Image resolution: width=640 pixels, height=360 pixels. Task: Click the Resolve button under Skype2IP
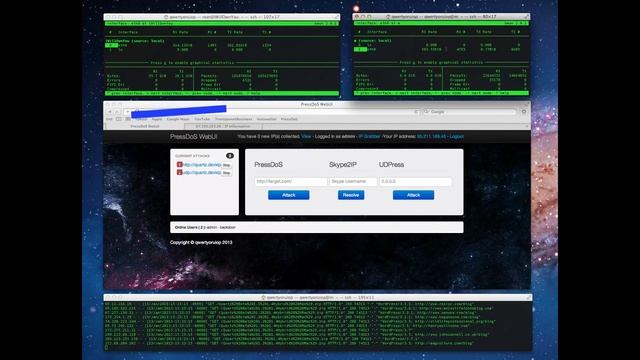351,195
